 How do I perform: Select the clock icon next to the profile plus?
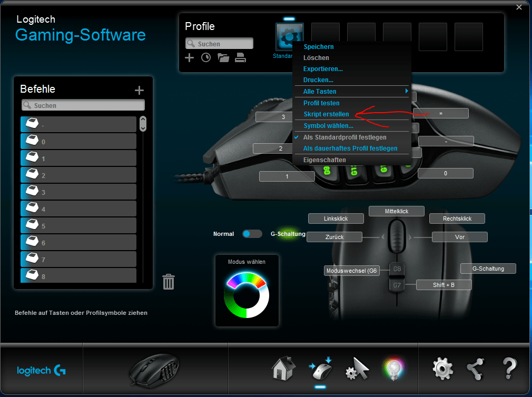pyautogui.click(x=206, y=57)
